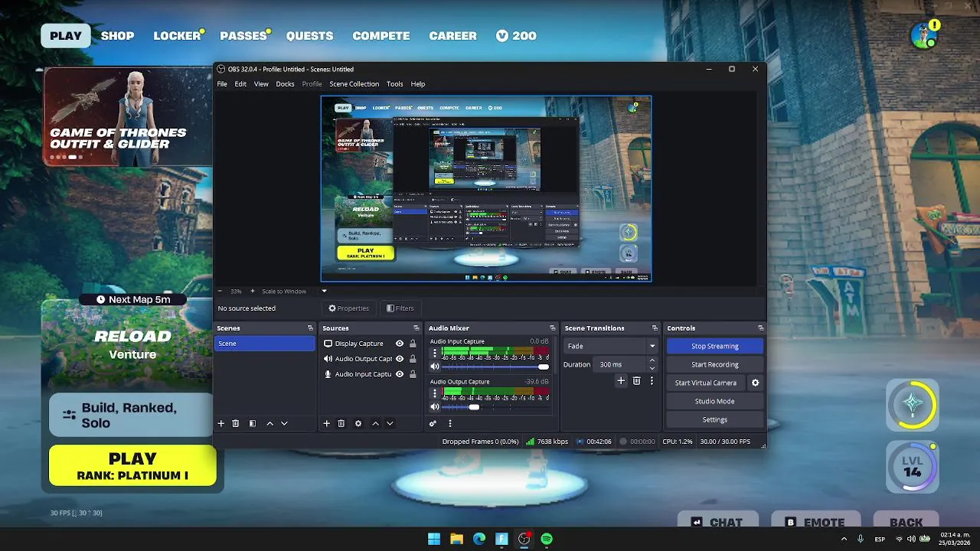Pop out the Audio Mixer dock
This screenshot has width=980, height=551.
[x=553, y=328]
